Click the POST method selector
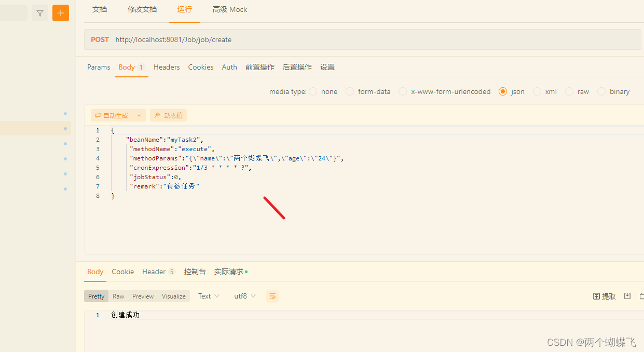This screenshot has width=644, height=352. pyautogui.click(x=100, y=39)
